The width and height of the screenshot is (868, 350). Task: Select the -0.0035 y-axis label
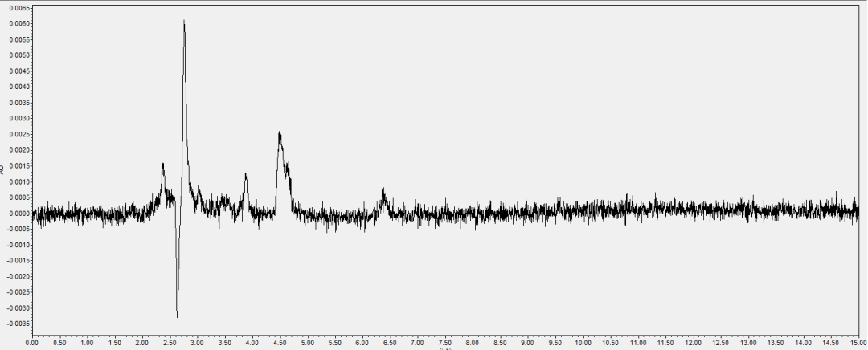click(17, 324)
